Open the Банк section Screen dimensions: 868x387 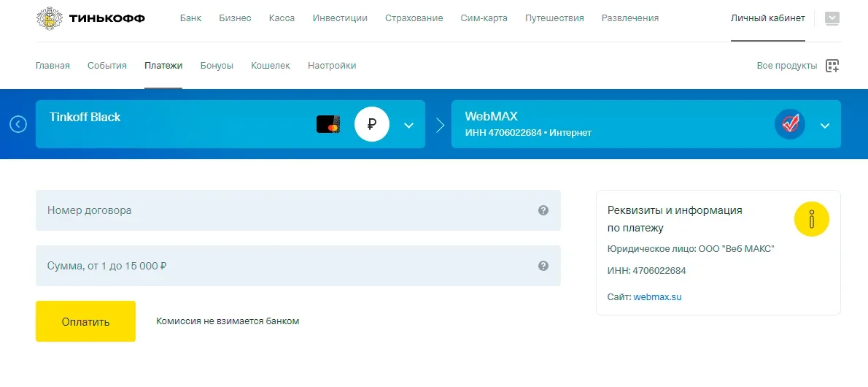191,18
